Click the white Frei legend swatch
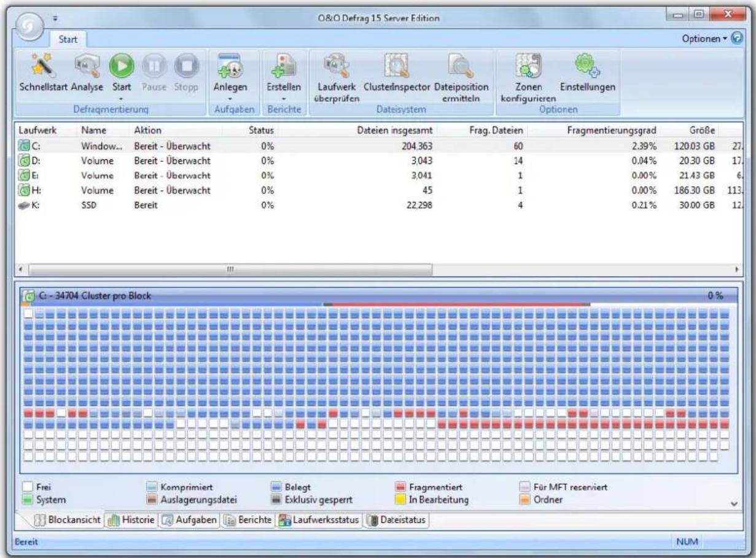The height and width of the screenshot is (558, 756). pyautogui.click(x=28, y=487)
